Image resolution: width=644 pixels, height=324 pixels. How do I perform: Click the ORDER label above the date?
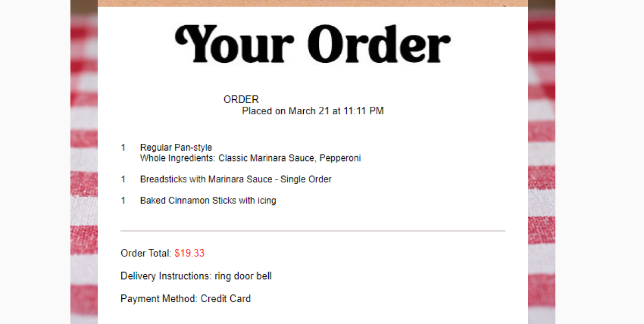[x=241, y=99]
